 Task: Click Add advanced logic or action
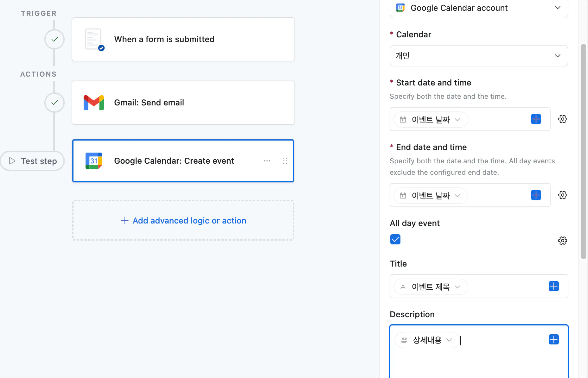pos(183,221)
